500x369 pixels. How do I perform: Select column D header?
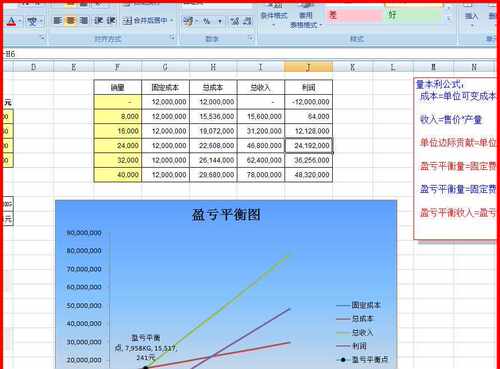pyautogui.click(x=33, y=67)
